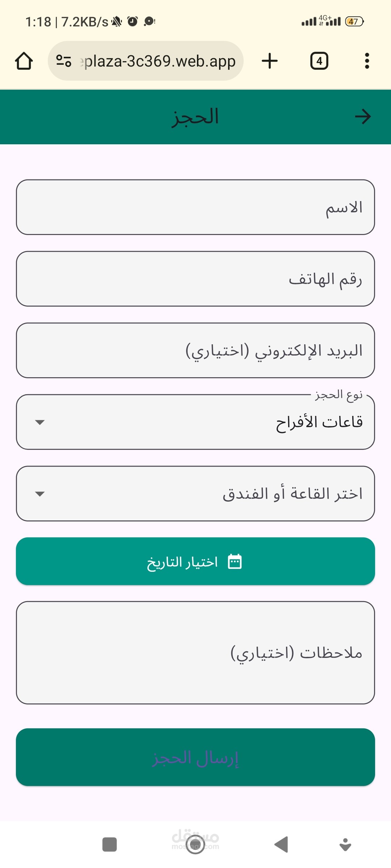The height and width of the screenshot is (868, 391).
Task: Focus the ملاحظات notes text area
Action: click(195, 653)
